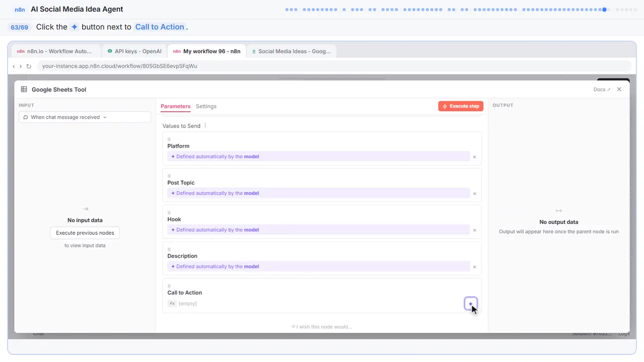Remove the Hook field's model override
Screen dimensions: 644x362
click(x=474, y=230)
